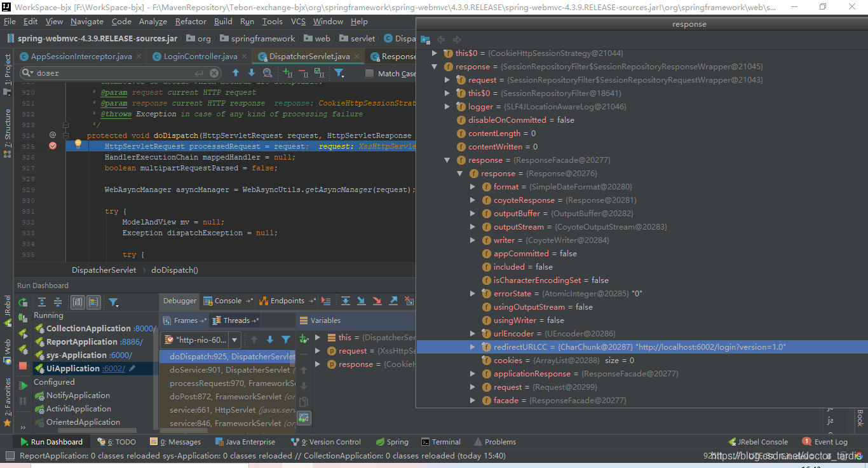This screenshot has width=868, height=468.
Task: Open the Event Log button
Action: (x=825, y=442)
